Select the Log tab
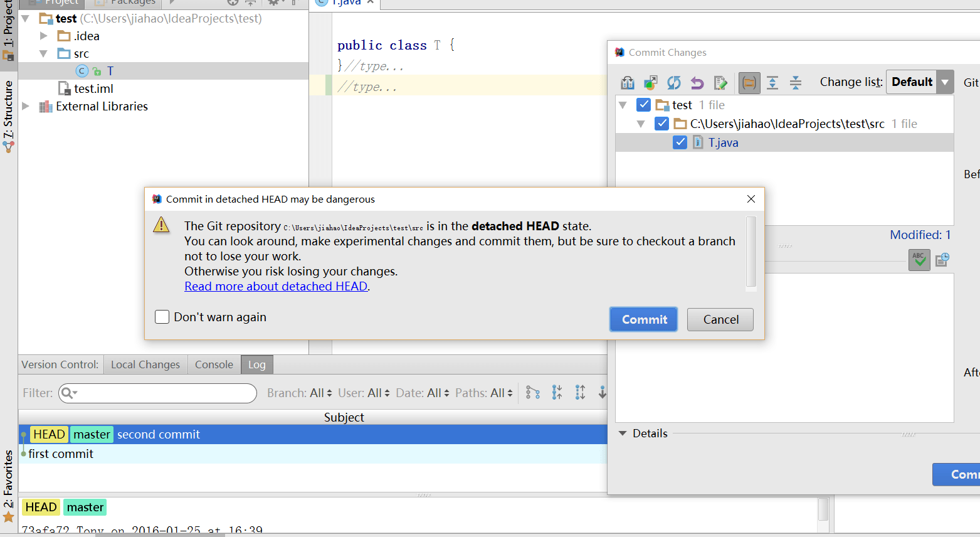 (x=257, y=364)
